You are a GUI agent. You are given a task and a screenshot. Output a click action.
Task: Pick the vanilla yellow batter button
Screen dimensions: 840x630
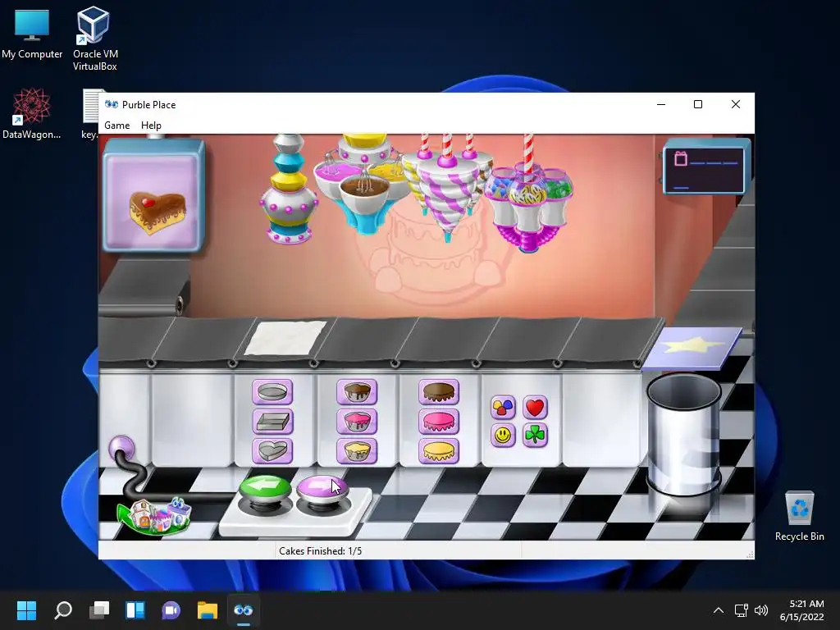(x=357, y=450)
